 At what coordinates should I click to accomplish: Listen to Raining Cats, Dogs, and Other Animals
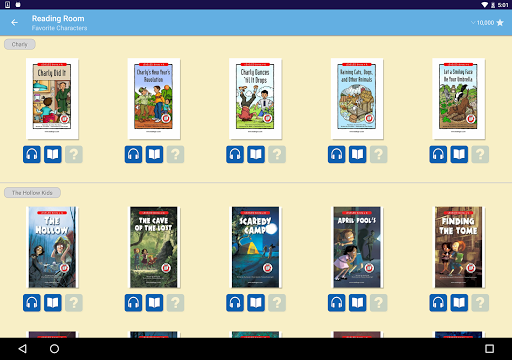coord(336,154)
